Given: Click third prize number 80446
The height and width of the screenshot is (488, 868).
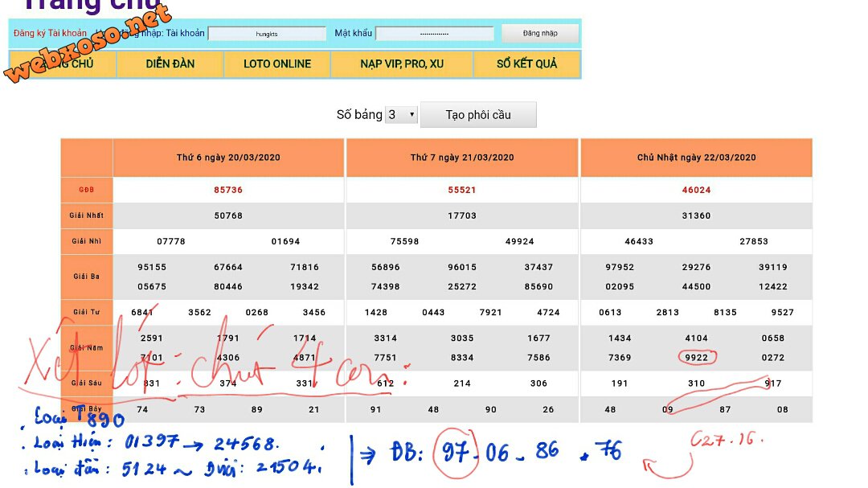Looking at the screenshot, I should tap(228, 286).
